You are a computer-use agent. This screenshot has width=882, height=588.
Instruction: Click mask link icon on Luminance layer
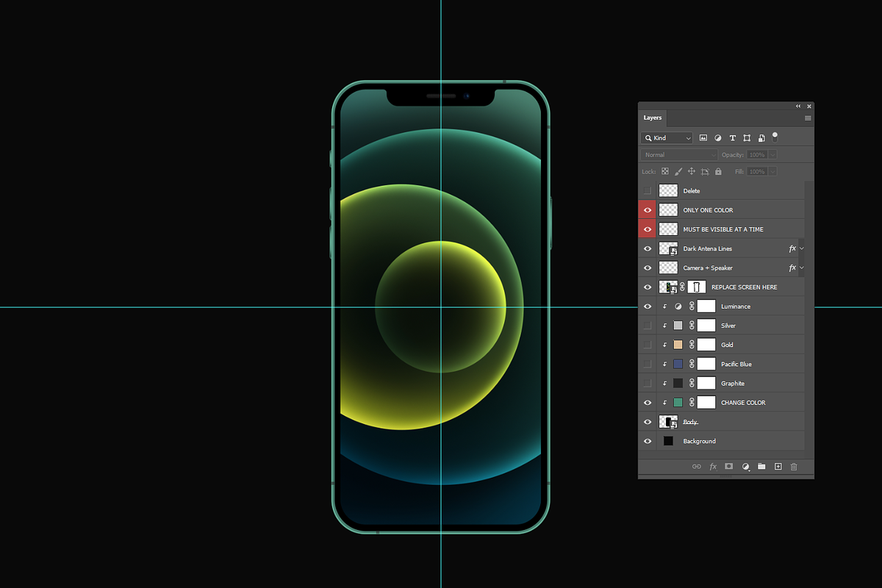tap(692, 306)
